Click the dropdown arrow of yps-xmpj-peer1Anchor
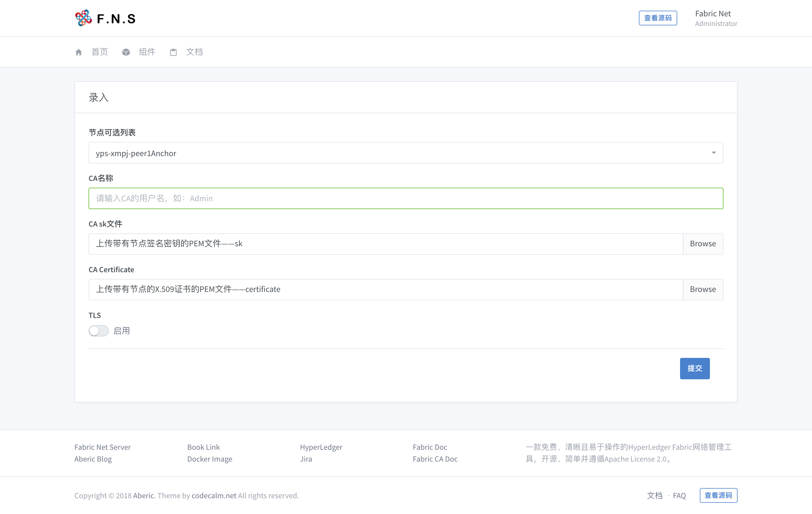This screenshot has height=514, width=812. point(714,153)
